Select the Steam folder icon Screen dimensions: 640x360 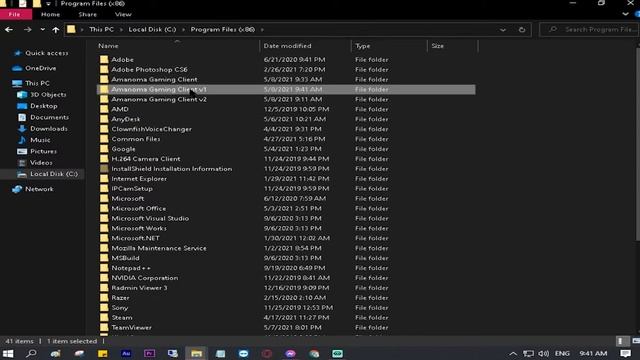tap(104, 318)
